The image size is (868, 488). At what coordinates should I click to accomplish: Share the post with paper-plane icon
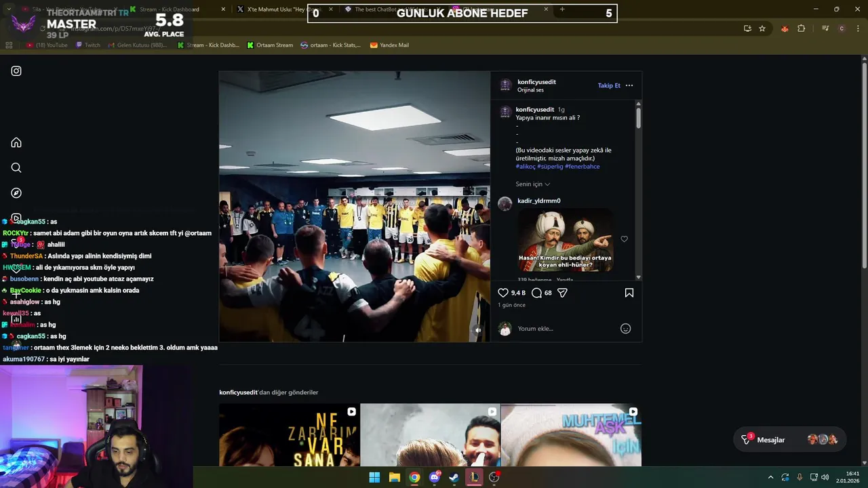point(562,293)
